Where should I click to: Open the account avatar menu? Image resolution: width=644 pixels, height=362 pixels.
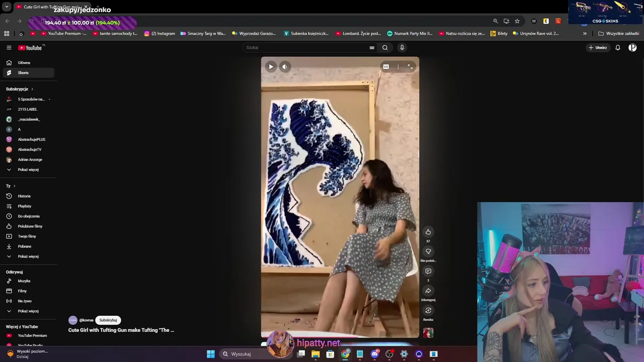[632, 48]
